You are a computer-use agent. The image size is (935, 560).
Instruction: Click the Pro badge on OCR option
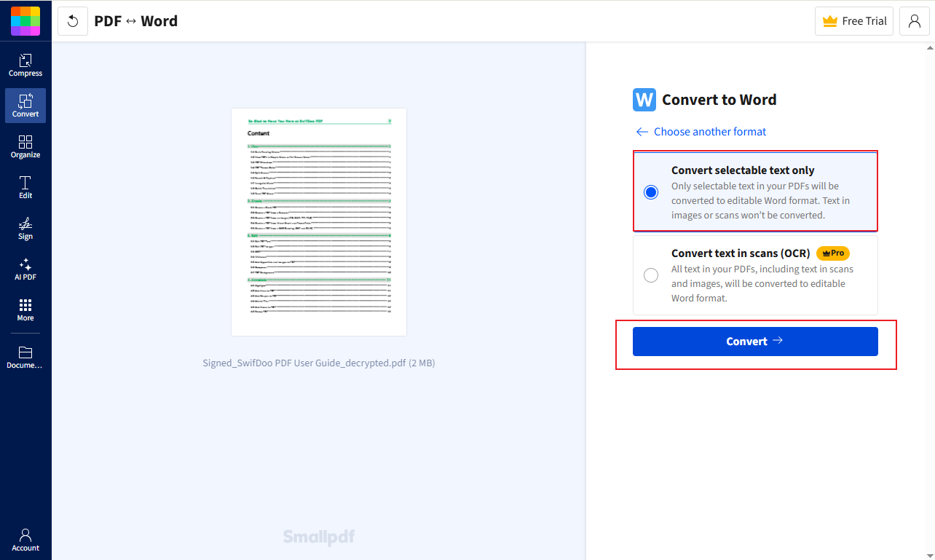tap(833, 253)
